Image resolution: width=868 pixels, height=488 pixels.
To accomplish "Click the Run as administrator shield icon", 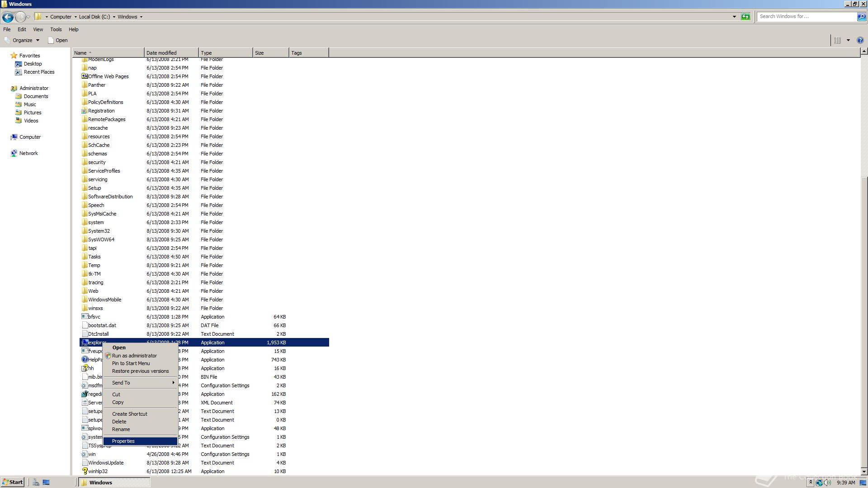I will (108, 356).
